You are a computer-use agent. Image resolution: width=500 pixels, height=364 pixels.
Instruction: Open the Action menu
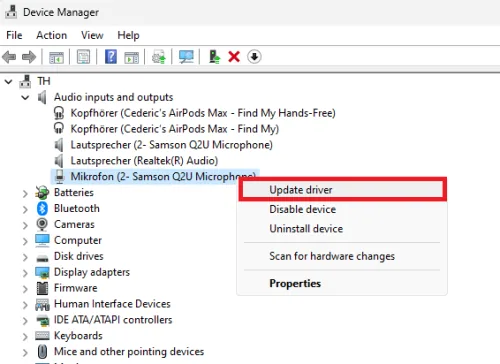[52, 35]
